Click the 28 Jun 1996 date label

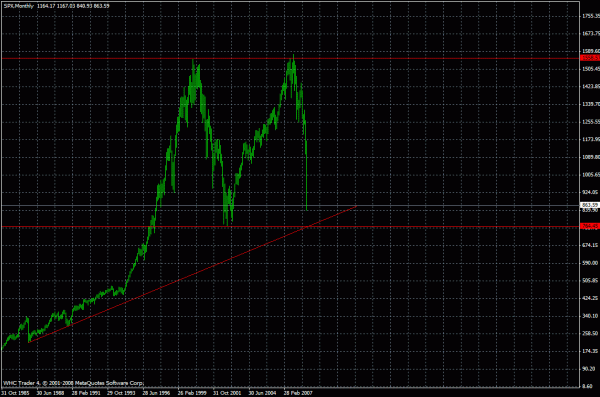tap(156, 393)
